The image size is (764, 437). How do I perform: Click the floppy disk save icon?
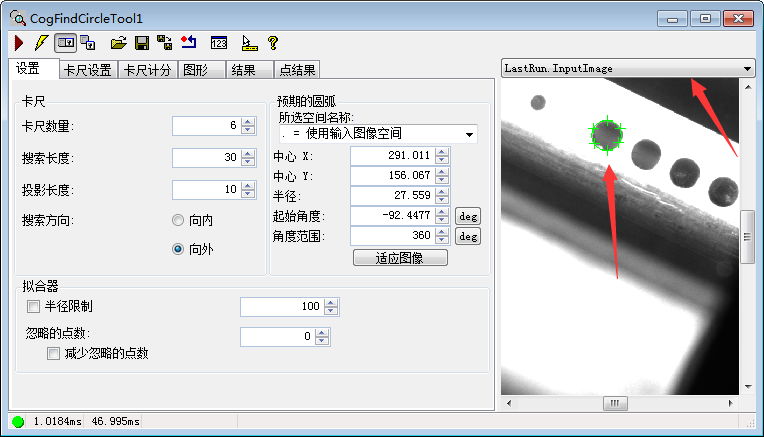pyautogui.click(x=142, y=43)
